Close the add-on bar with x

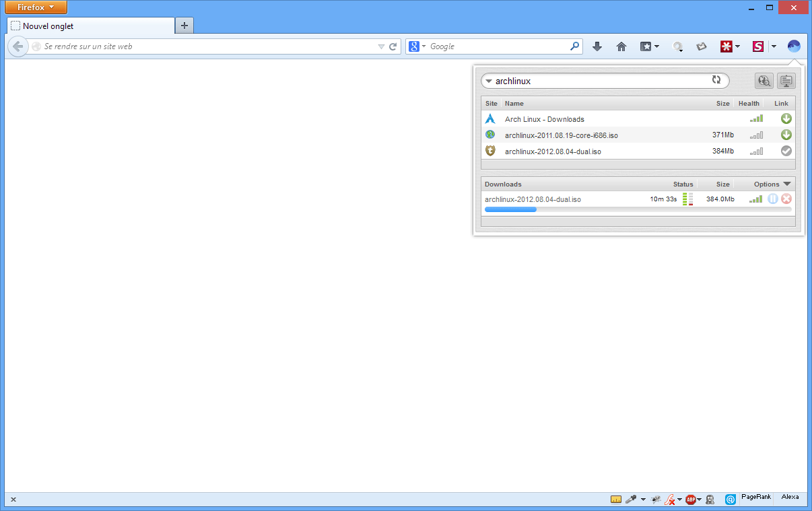(13, 500)
